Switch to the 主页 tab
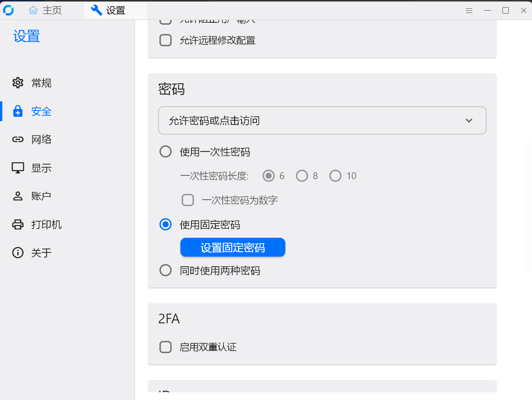 45,10
